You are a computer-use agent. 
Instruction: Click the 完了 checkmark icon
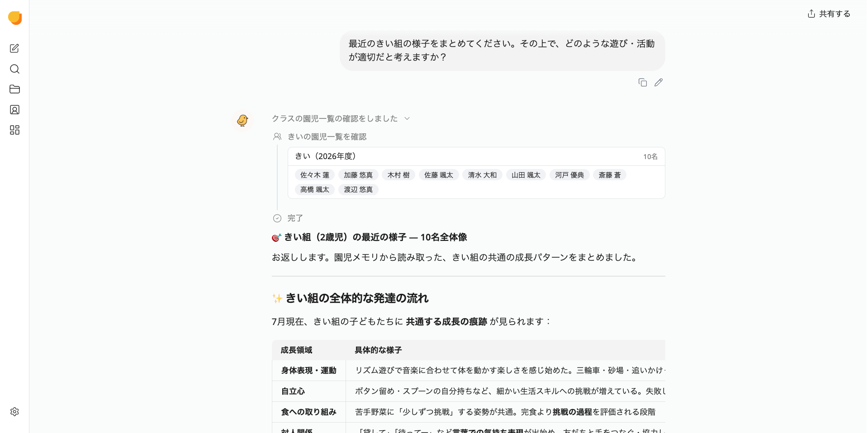(x=277, y=218)
